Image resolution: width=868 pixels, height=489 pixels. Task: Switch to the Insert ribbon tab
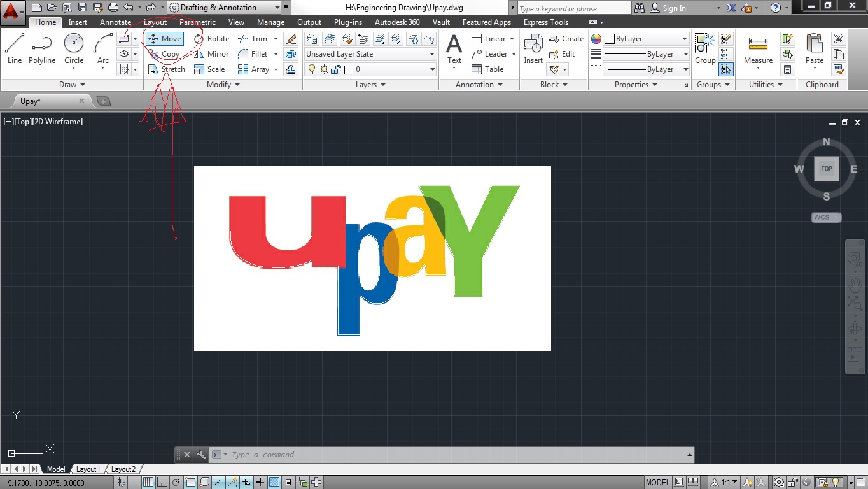click(78, 22)
